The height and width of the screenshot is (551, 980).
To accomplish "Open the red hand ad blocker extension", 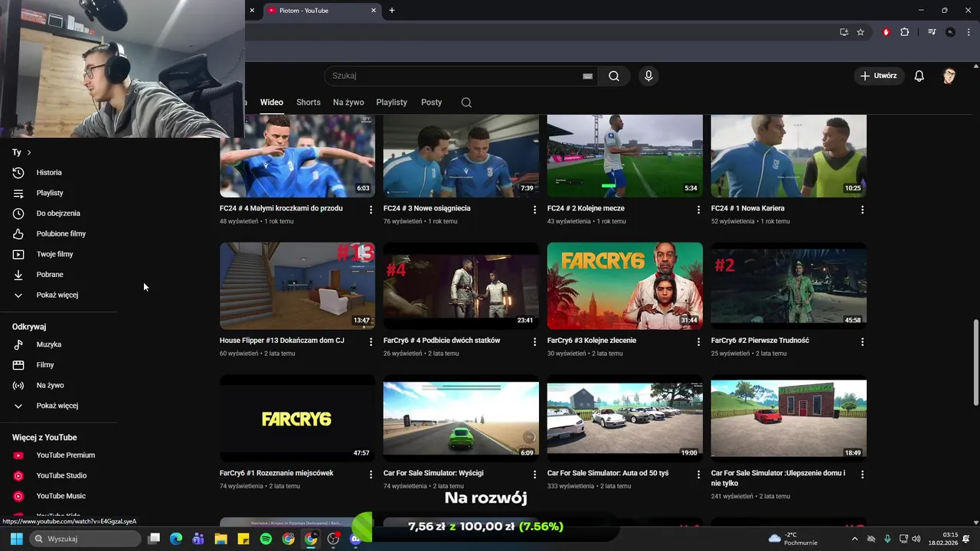I will (x=887, y=32).
